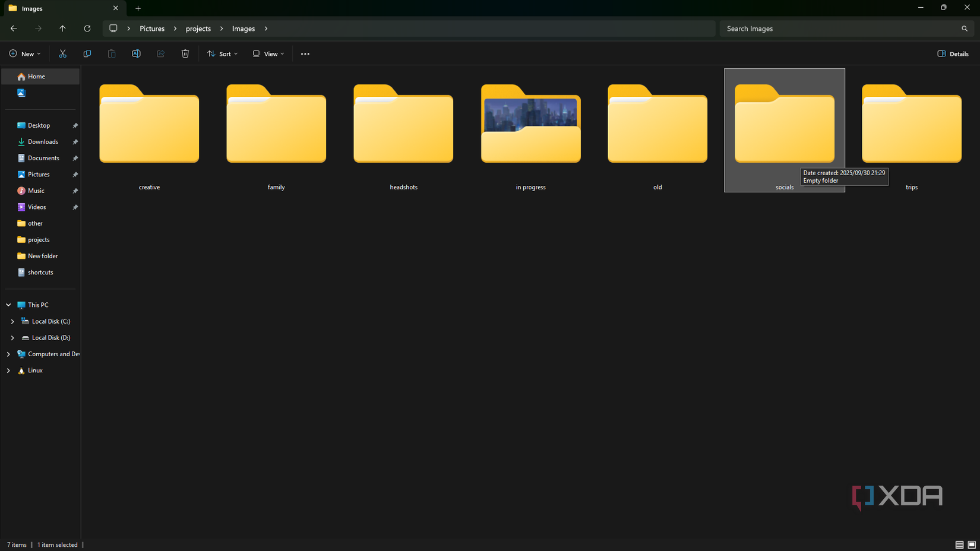Screen dimensions: 980x551
Task: Click Images breadcrumb in address bar
Action: tap(244, 28)
